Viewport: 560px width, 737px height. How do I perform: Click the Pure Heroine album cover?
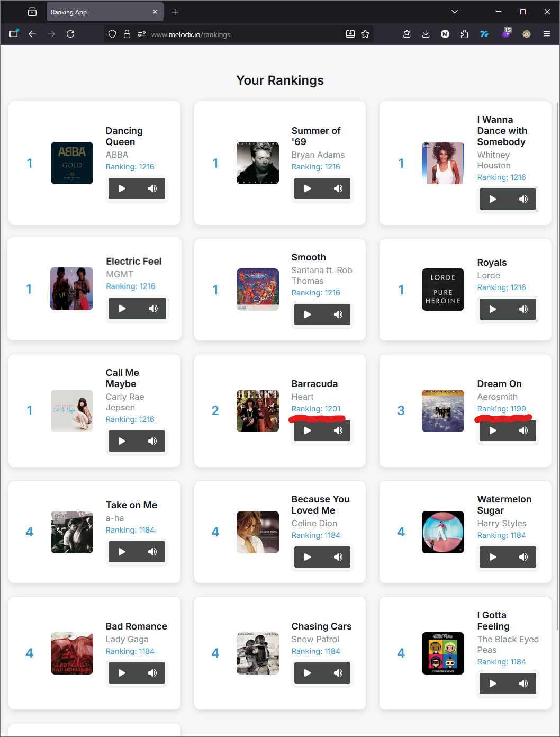pyautogui.click(x=443, y=290)
